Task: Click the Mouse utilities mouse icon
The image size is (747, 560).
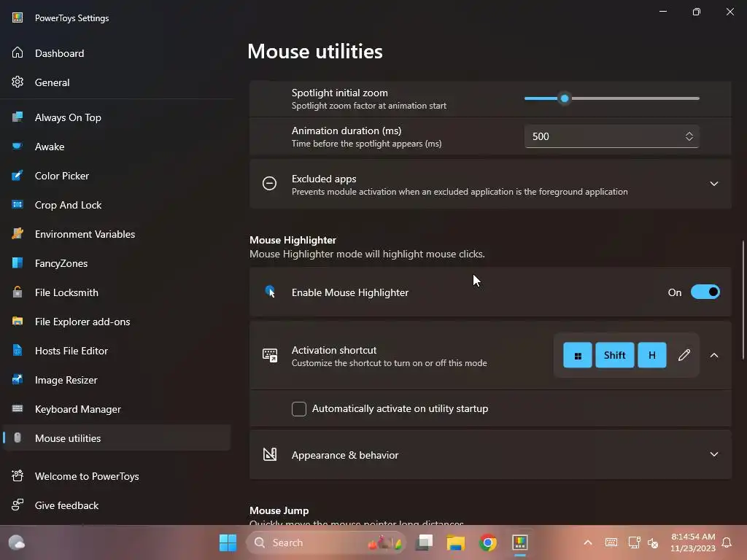Action: click(x=18, y=437)
